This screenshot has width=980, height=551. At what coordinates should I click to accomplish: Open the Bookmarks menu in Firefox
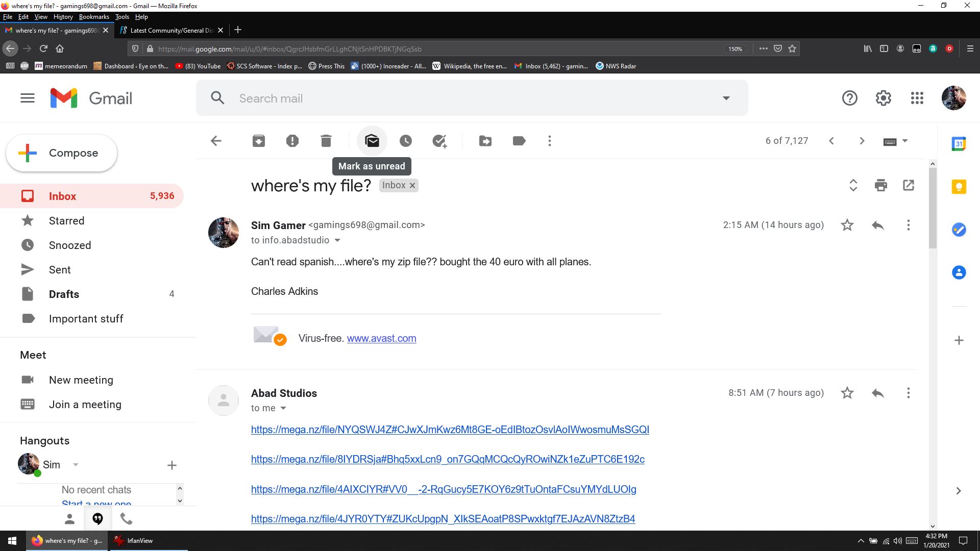94,17
